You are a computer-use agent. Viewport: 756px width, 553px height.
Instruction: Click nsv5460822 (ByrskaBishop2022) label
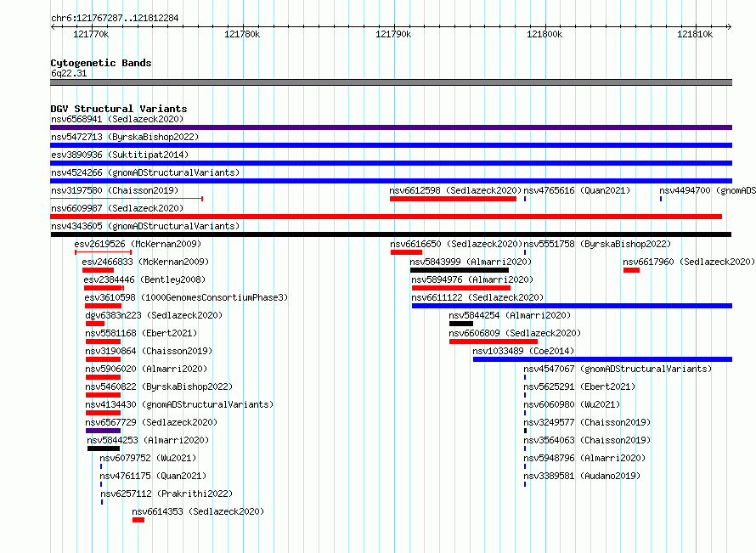point(159,387)
